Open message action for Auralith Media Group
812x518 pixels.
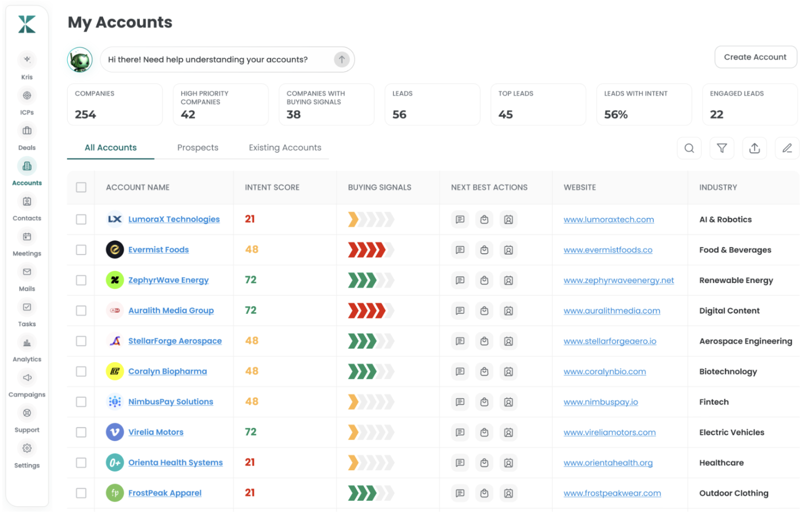point(460,311)
